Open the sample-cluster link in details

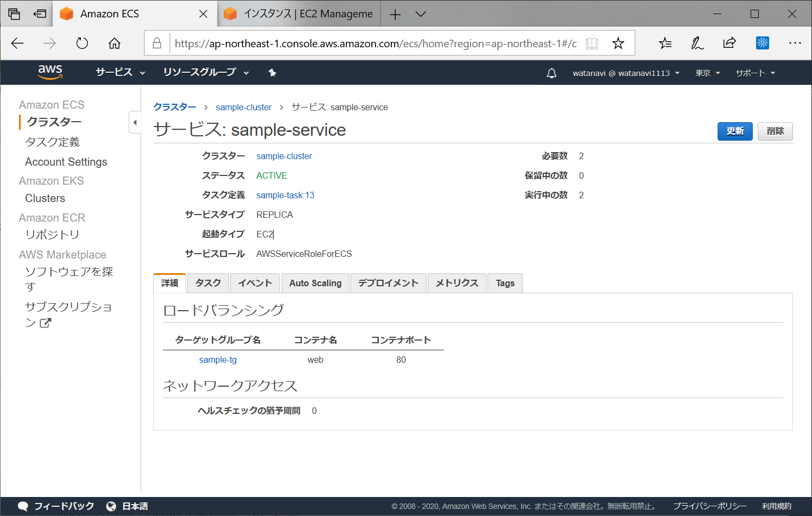tap(284, 156)
